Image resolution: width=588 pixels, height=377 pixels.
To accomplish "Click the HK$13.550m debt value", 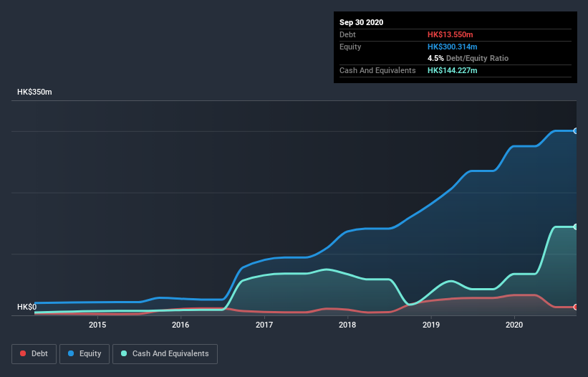I will click(x=450, y=34).
